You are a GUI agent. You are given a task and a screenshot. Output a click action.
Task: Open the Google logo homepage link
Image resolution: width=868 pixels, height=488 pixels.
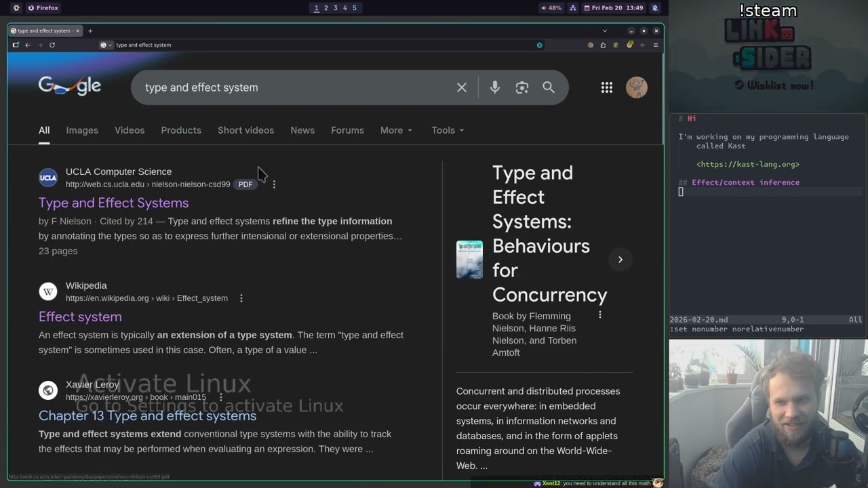[x=70, y=86]
